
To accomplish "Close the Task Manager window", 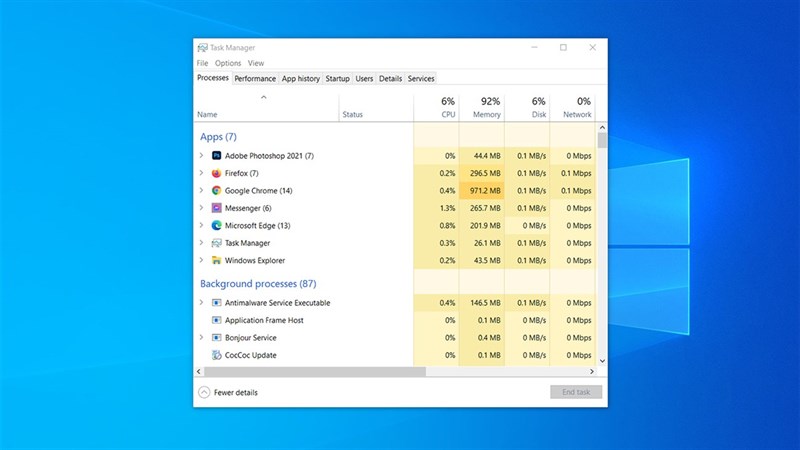I will [x=592, y=47].
